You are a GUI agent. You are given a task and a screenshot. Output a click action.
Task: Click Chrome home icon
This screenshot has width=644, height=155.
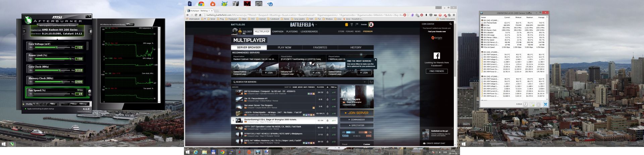coord(200,15)
